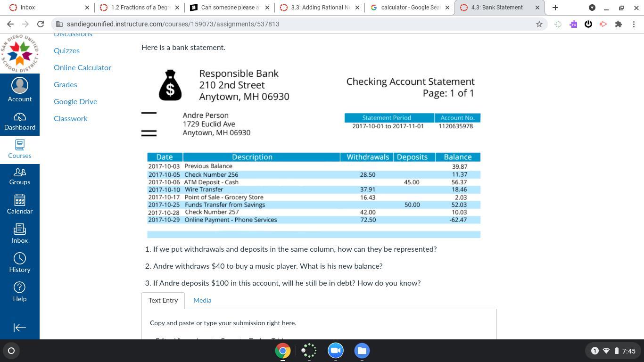Open the Classwork course link

(71, 119)
